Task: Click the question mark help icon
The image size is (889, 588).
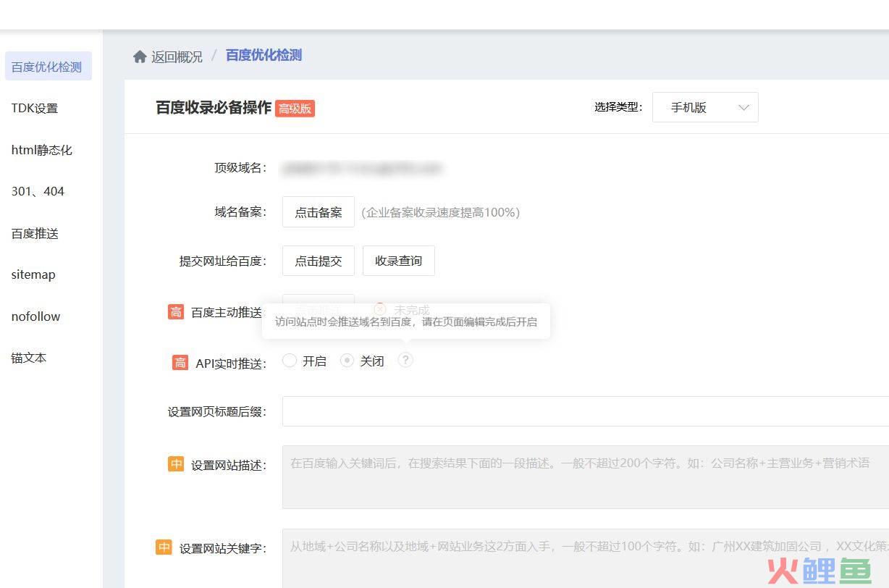Action: [x=405, y=360]
